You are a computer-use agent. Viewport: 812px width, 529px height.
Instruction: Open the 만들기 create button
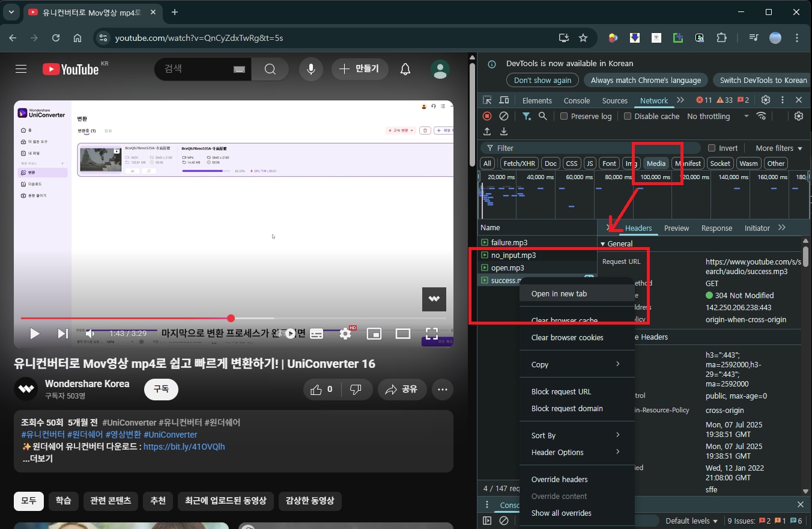click(x=359, y=69)
